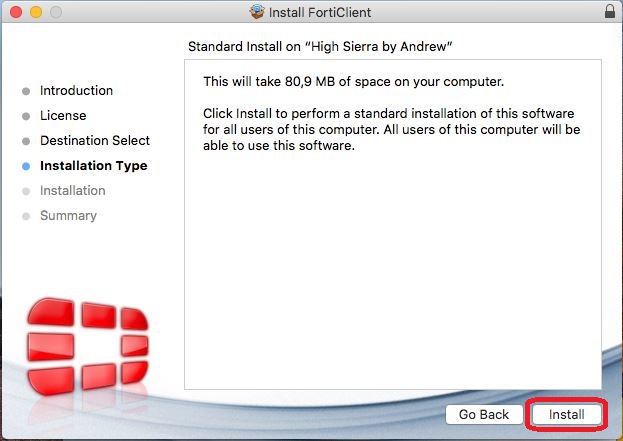Select the Introduction step in the sidebar

(x=76, y=91)
